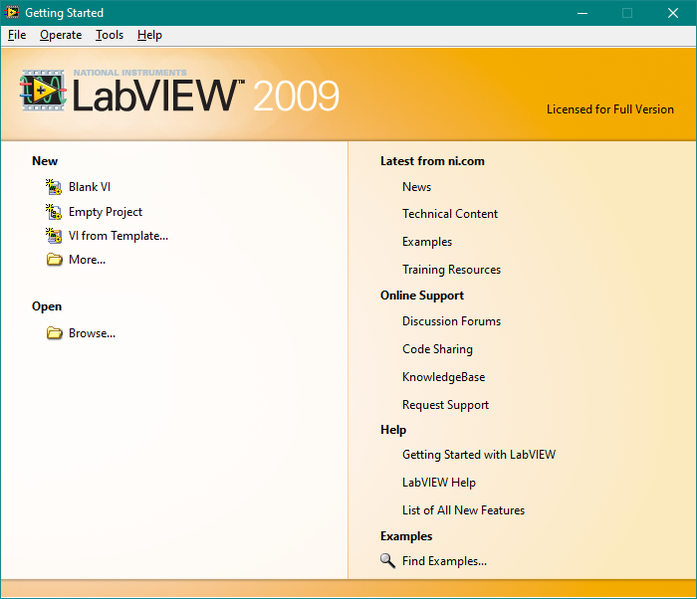This screenshot has width=697, height=599.
Task: Open Technical Content link
Action: (x=450, y=214)
